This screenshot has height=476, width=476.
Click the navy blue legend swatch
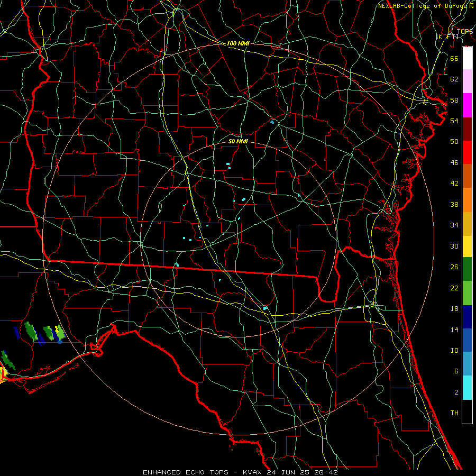[x=467, y=317]
